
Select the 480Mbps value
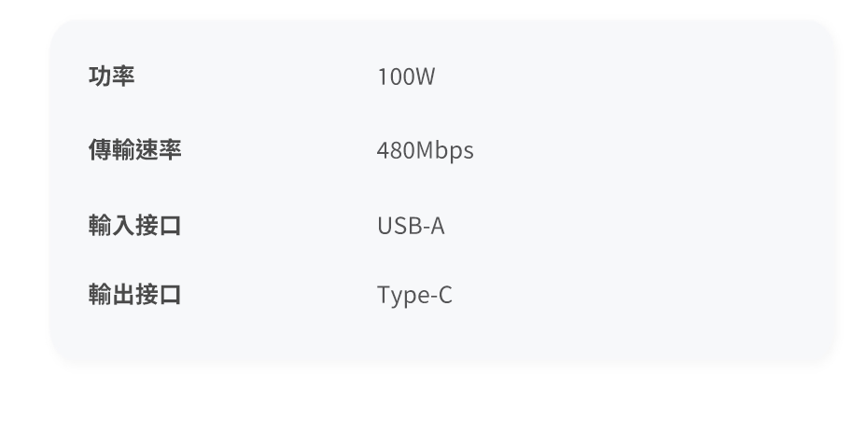(x=425, y=150)
